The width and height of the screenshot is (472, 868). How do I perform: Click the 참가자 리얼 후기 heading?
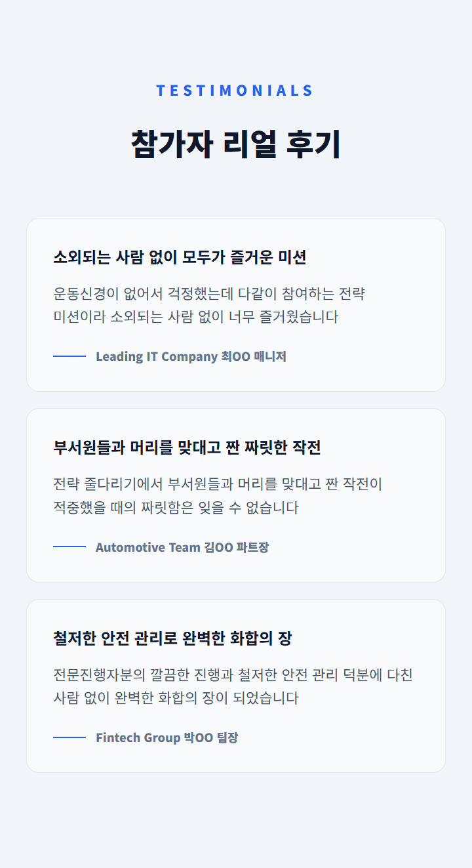[235, 144]
